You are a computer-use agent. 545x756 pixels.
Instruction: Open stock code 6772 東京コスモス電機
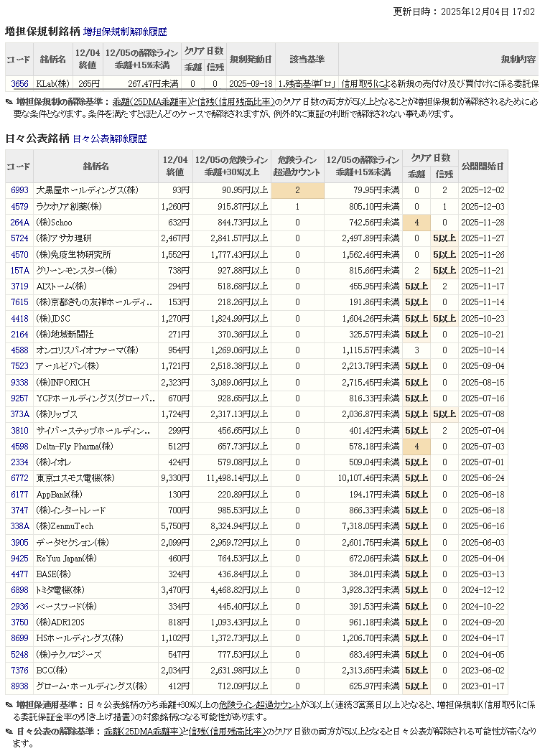coord(19,478)
